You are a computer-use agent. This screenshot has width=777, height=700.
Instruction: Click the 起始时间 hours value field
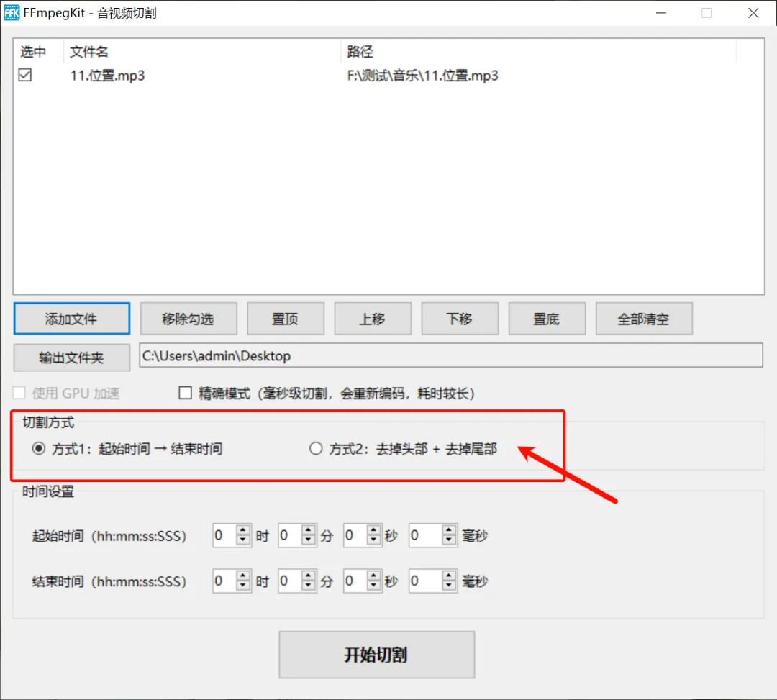click(225, 535)
